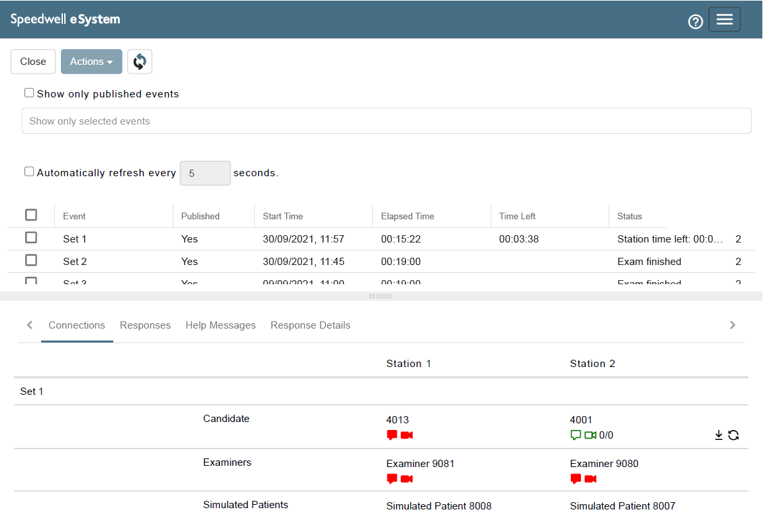Open the Response Details tab
The height and width of the screenshot is (532, 763).
coord(311,325)
